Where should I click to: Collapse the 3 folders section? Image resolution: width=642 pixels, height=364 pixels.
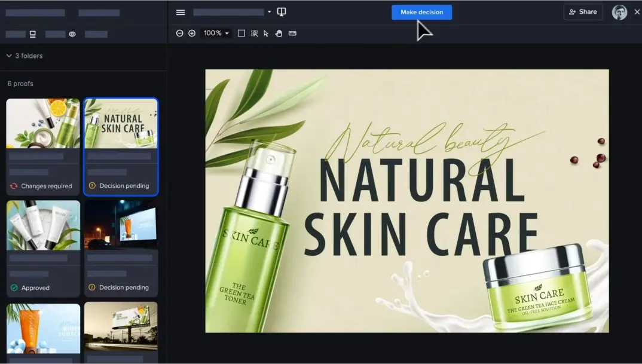[9, 56]
